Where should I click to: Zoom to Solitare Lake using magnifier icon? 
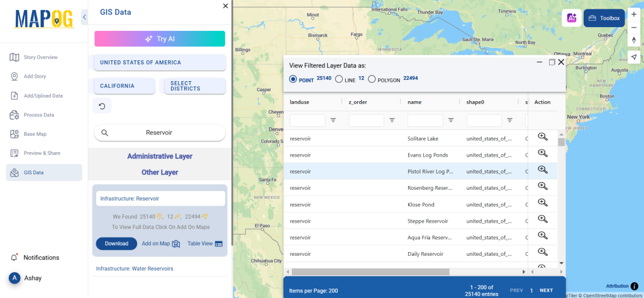point(542,137)
